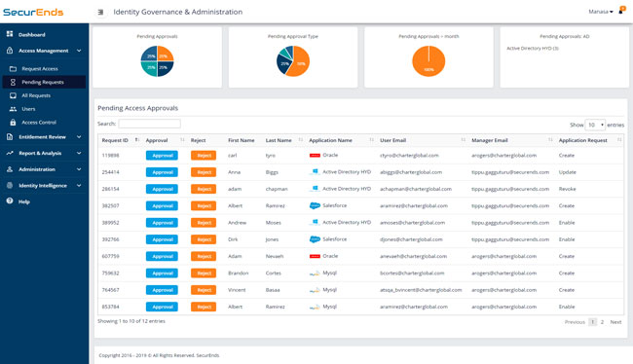
Task: Click the Pending Requests hourglass icon
Action: [13, 82]
